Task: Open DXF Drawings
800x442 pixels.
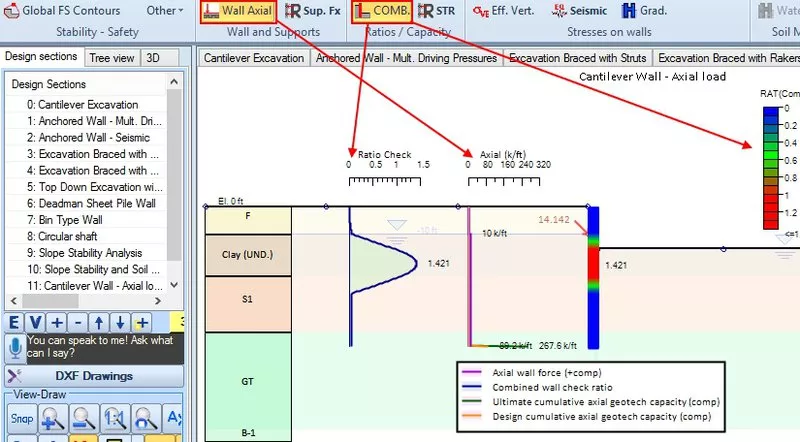Action: point(94,376)
